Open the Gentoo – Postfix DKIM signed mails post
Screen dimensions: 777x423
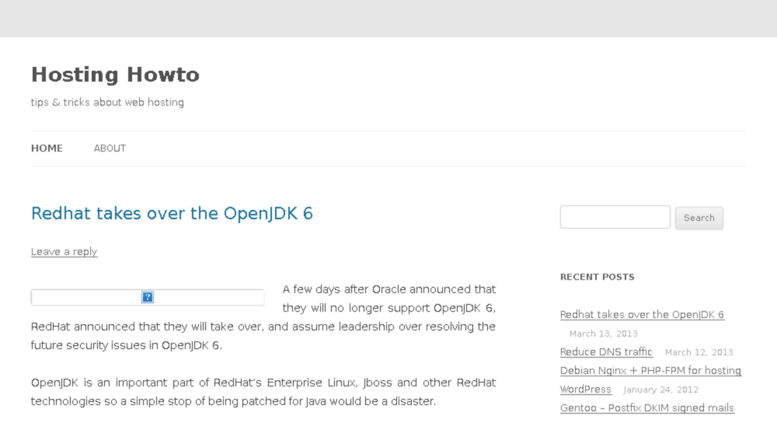click(x=647, y=408)
